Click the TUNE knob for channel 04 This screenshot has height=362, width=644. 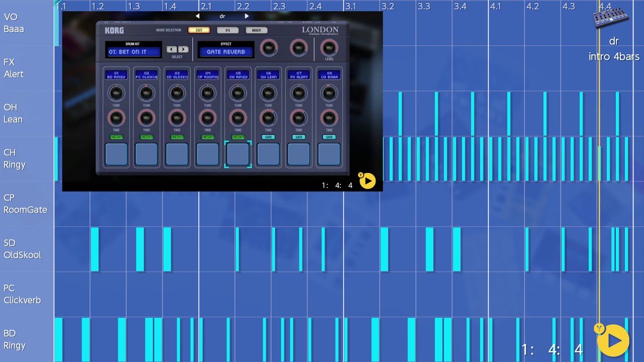pos(208,93)
